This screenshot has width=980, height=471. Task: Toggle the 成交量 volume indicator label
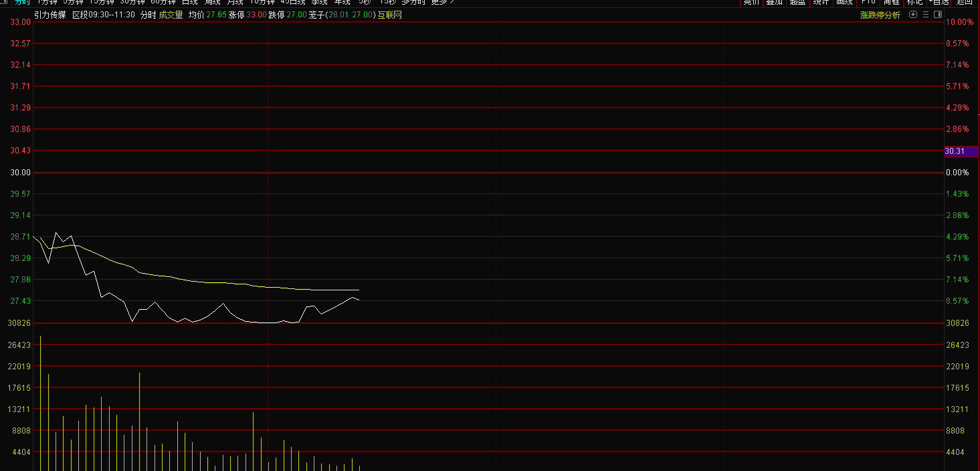(x=171, y=15)
